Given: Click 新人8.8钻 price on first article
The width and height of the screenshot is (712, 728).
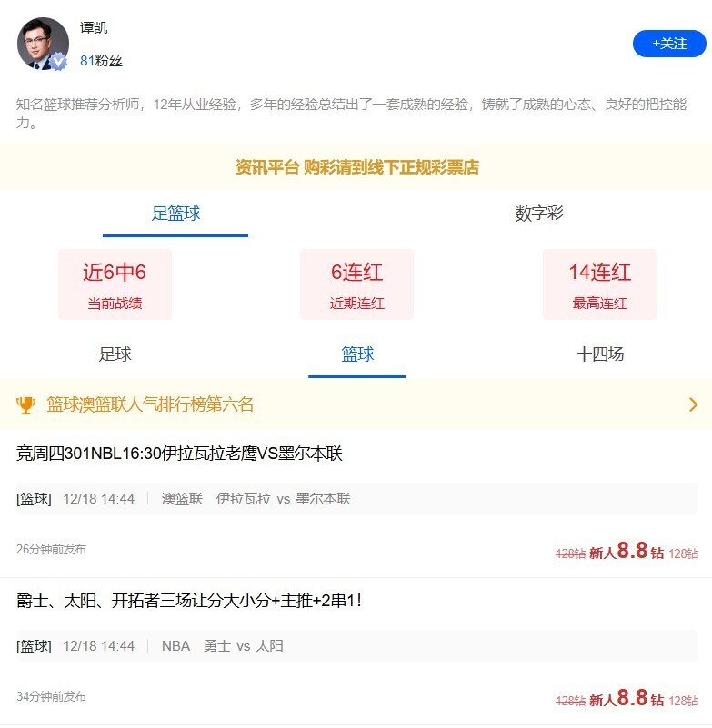Looking at the screenshot, I should coord(627,552).
